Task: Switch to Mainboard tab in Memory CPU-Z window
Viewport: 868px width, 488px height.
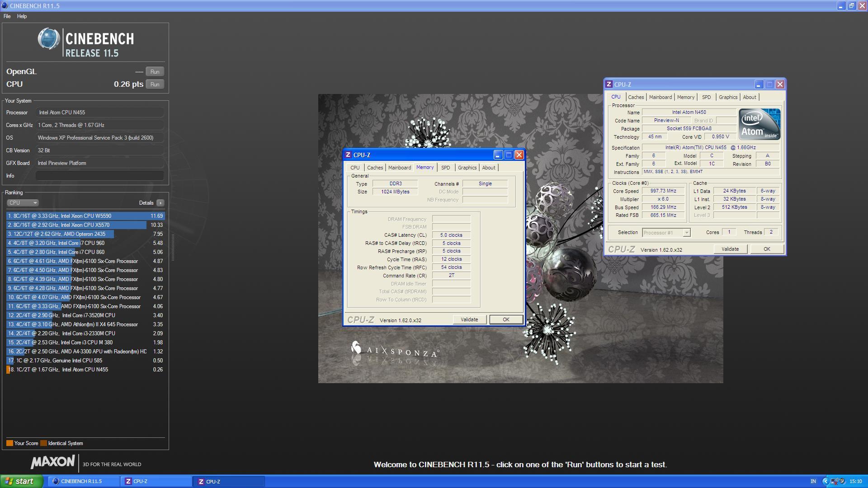Action: coord(400,168)
